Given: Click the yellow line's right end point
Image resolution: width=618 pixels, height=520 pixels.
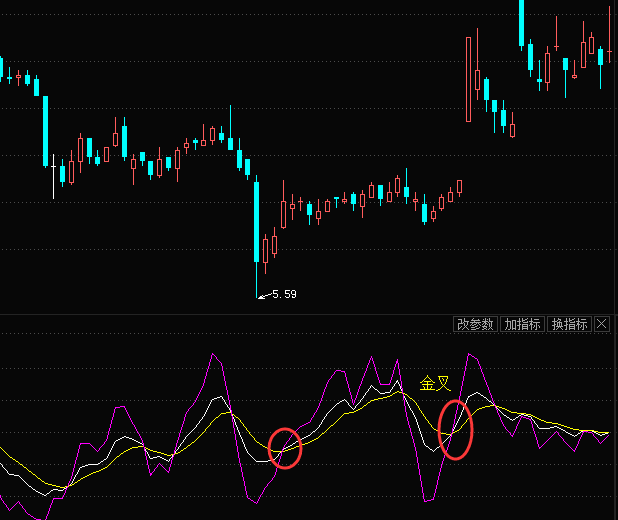Looking at the screenshot, I should (x=608, y=432).
